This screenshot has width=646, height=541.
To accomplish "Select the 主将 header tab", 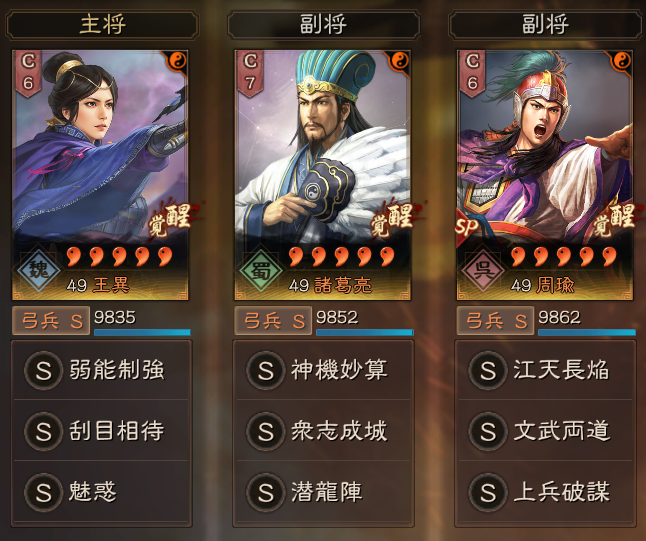I will click(x=102, y=25).
